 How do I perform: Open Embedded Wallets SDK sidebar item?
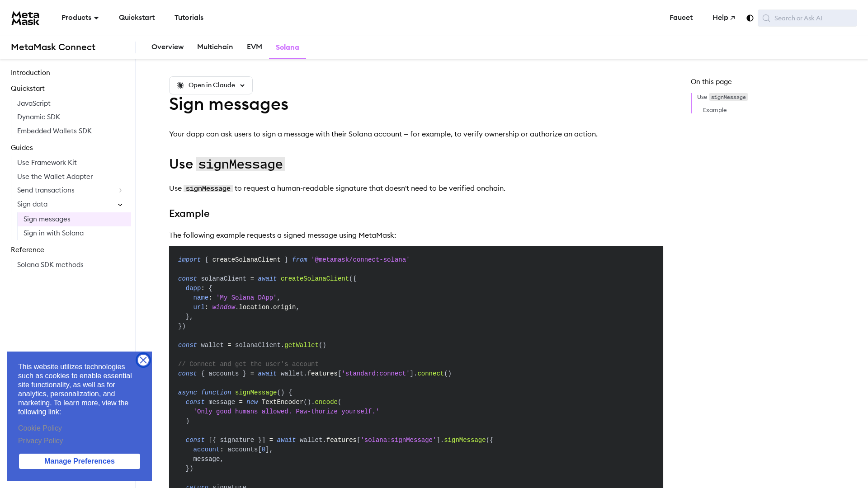[x=54, y=131]
